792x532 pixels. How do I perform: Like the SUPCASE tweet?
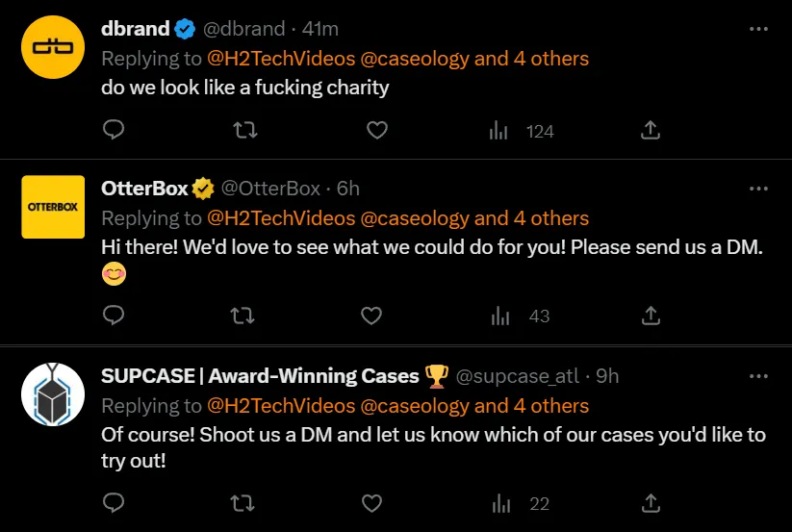(371, 502)
